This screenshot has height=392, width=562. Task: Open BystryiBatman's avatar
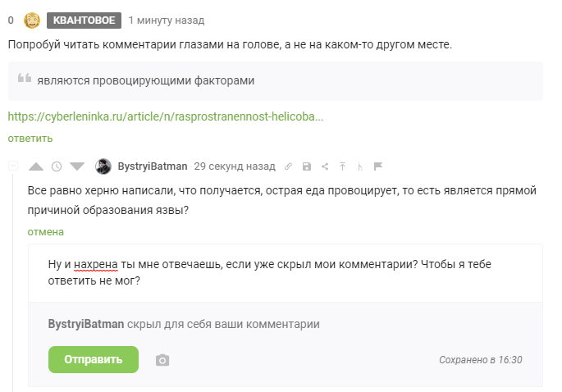pos(103,166)
